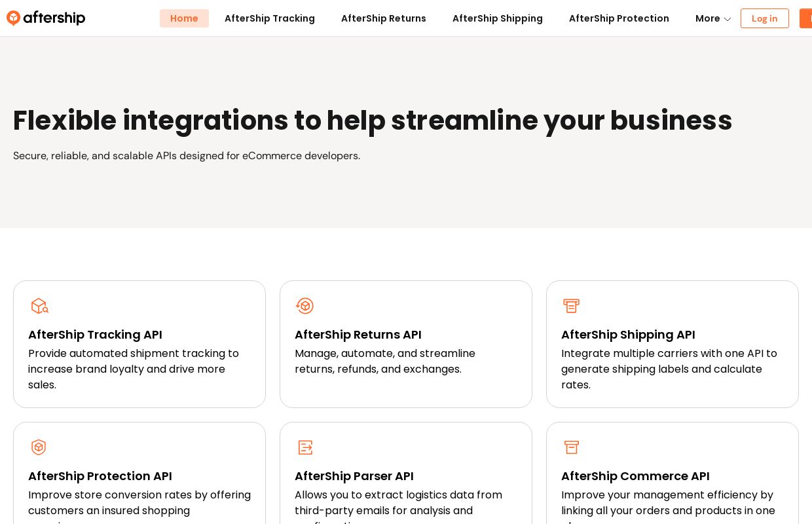Open the AfterShip Parser API card title

[354, 476]
